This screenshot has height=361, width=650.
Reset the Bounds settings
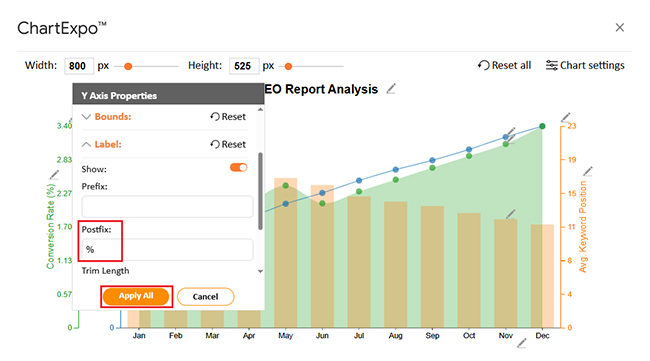[x=228, y=117]
